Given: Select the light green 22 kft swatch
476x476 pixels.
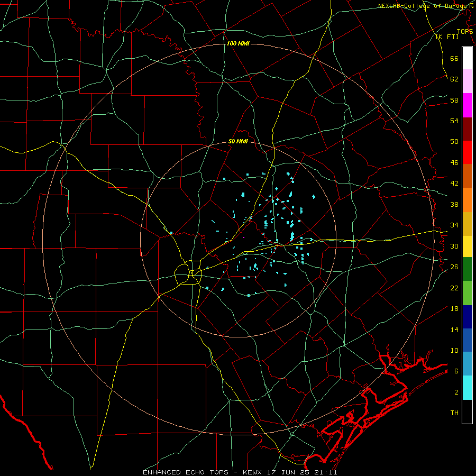Looking at the screenshot, I should click(467, 293).
